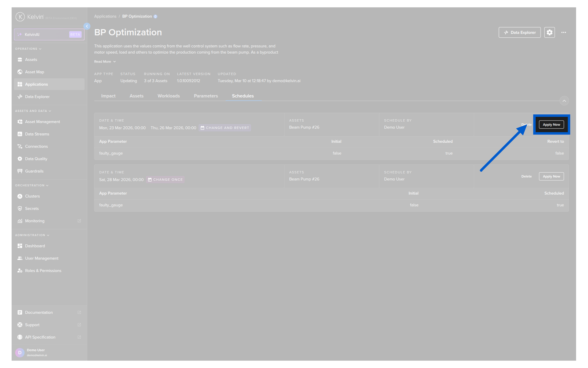Switch to the Workloads tab
588x368 pixels.
point(169,96)
